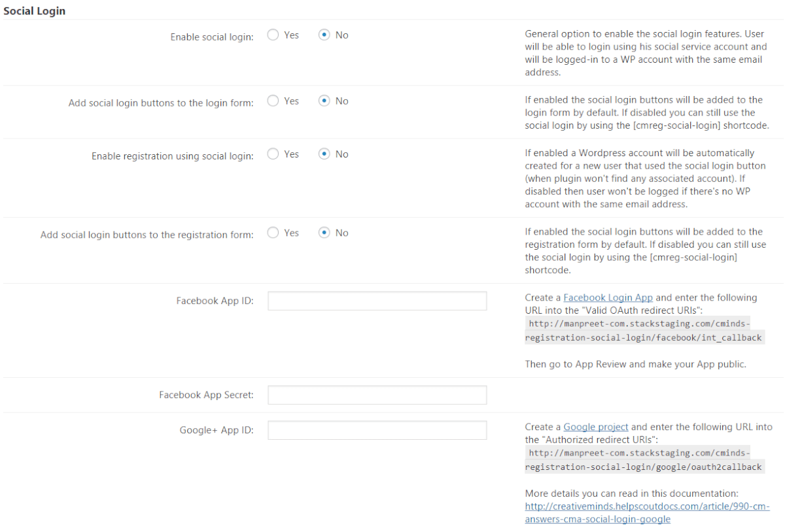The width and height of the screenshot is (785, 532).
Task: Click the Google oauth2callback redirect URL text
Action: (x=644, y=460)
